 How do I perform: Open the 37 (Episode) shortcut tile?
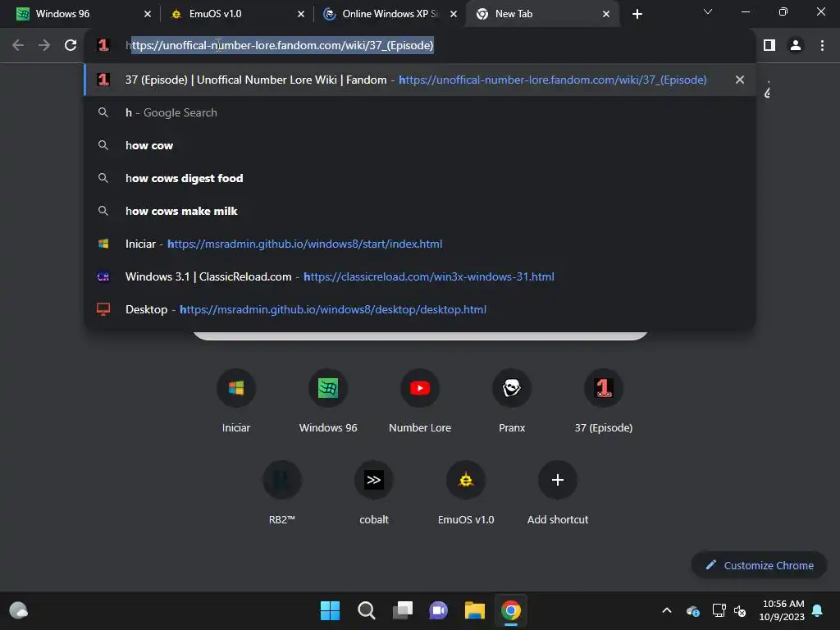[604, 399]
